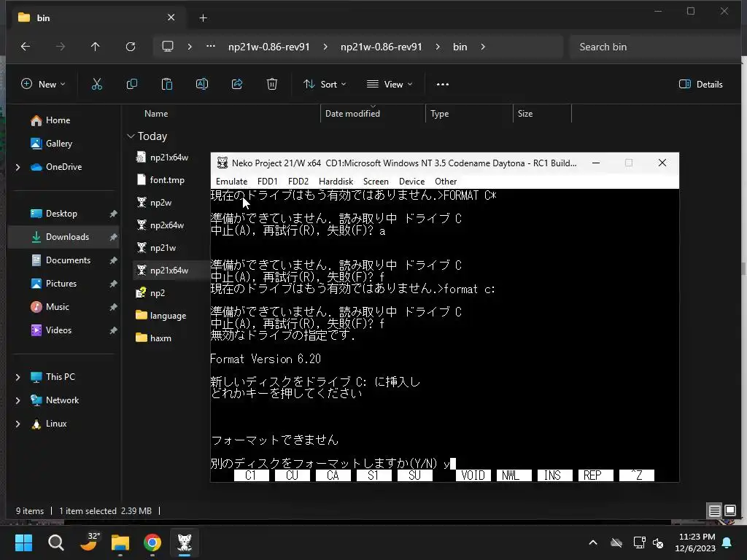Sort by the Size column header

(525, 114)
